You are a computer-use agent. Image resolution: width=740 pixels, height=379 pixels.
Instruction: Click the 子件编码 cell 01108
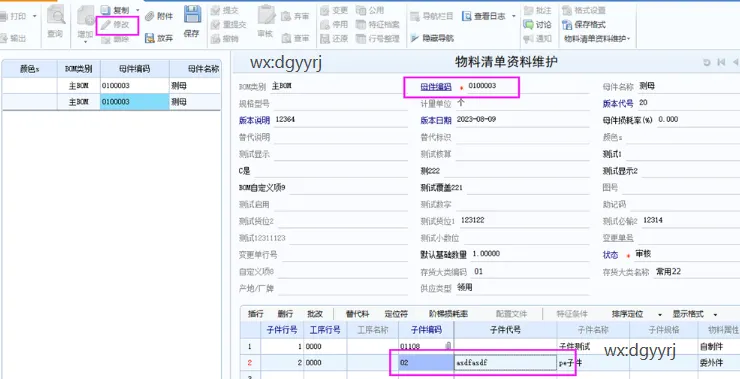click(x=426, y=346)
